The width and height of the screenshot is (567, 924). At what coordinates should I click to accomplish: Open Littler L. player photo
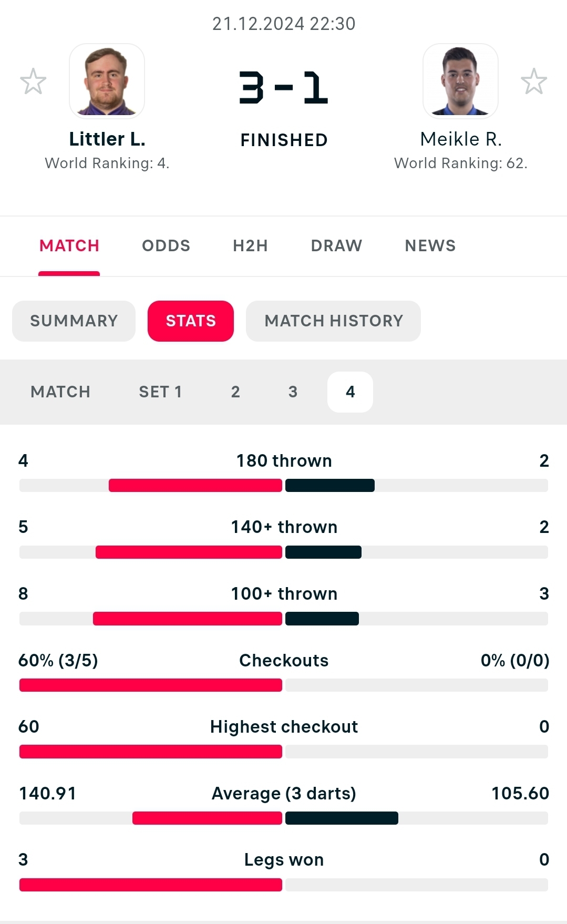tap(107, 81)
